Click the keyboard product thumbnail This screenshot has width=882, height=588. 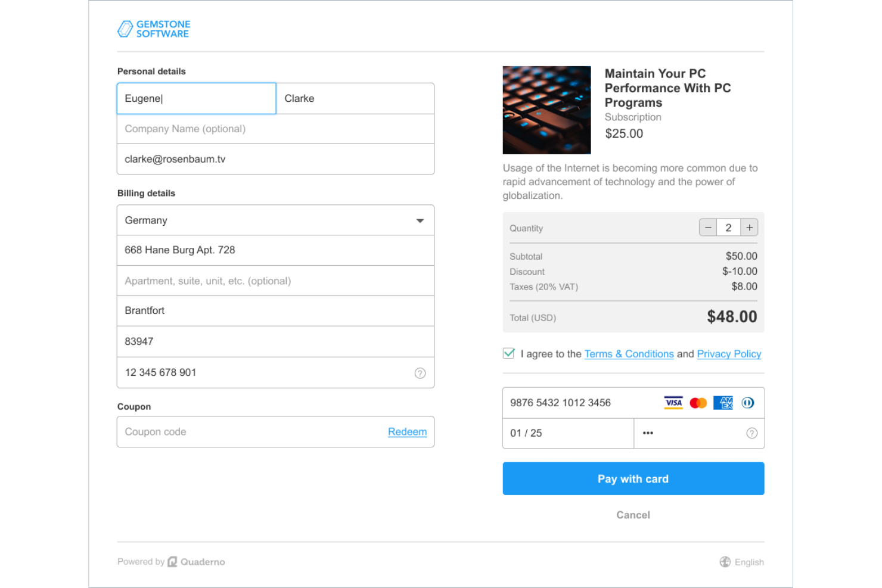click(546, 110)
